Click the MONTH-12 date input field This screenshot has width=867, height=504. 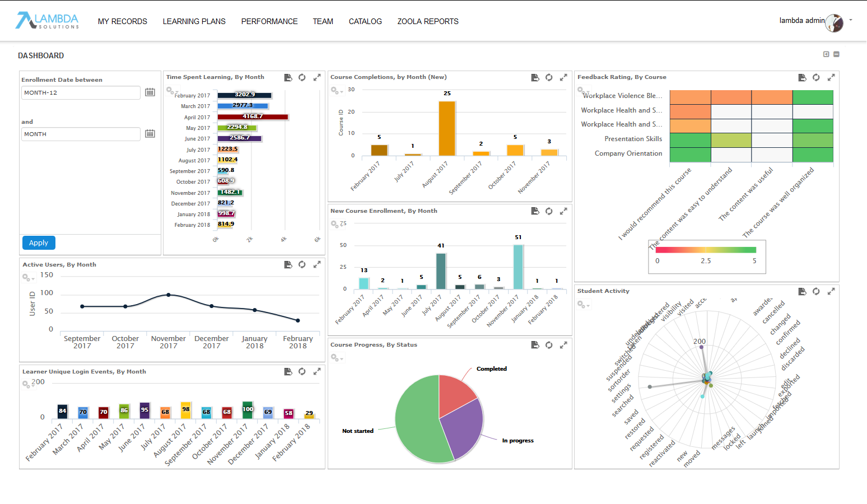[80, 92]
